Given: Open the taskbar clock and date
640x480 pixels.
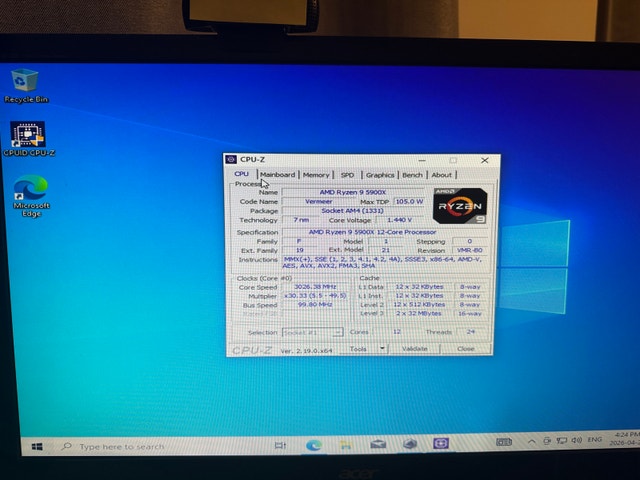Looking at the screenshot, I should (x=624, y=438).
